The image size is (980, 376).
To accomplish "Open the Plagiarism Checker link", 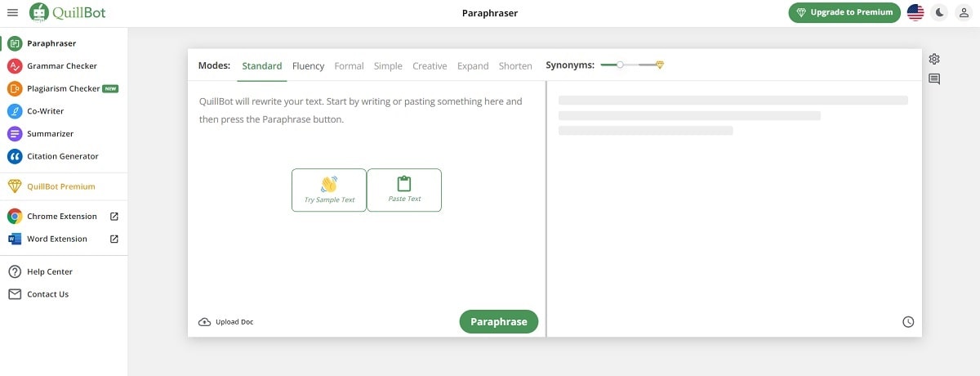I will pyautogui.click(x=64, y=88).
